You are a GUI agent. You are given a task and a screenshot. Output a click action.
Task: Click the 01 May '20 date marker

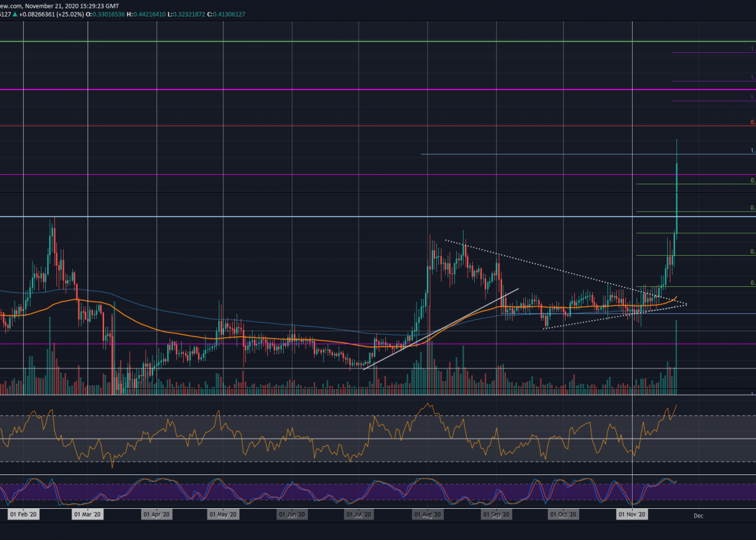[x=223, y=514]
